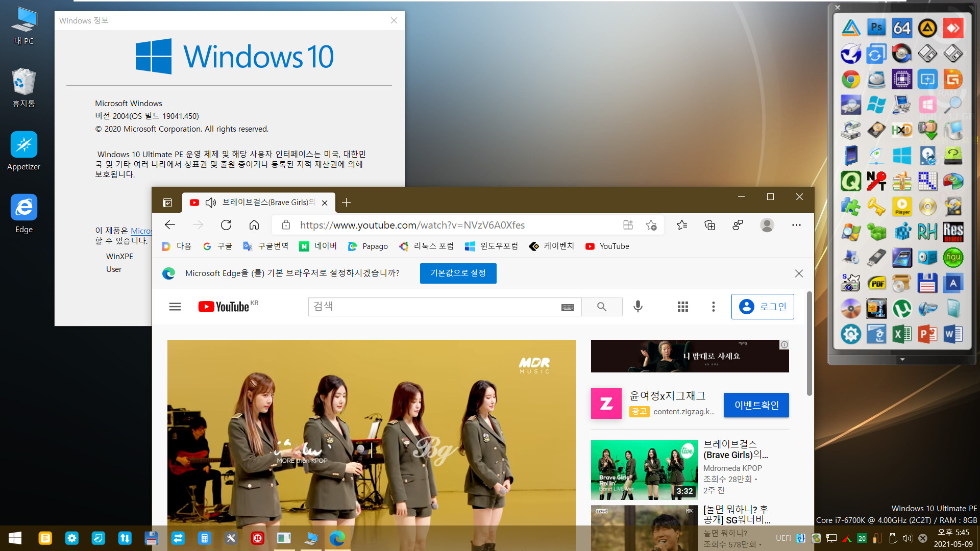
Task: Click the ad info icon on banner
Action: pos(784,345)
